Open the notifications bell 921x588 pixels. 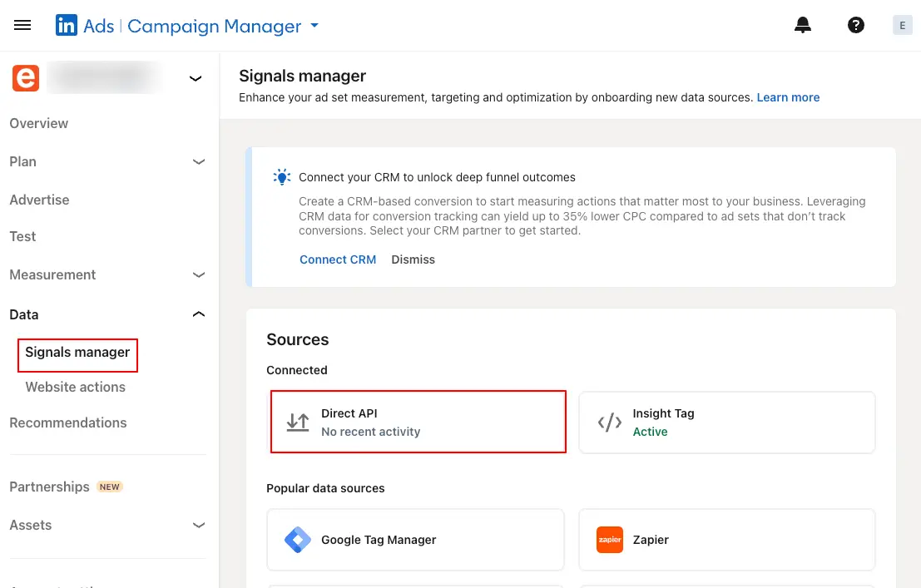(802, 26)
